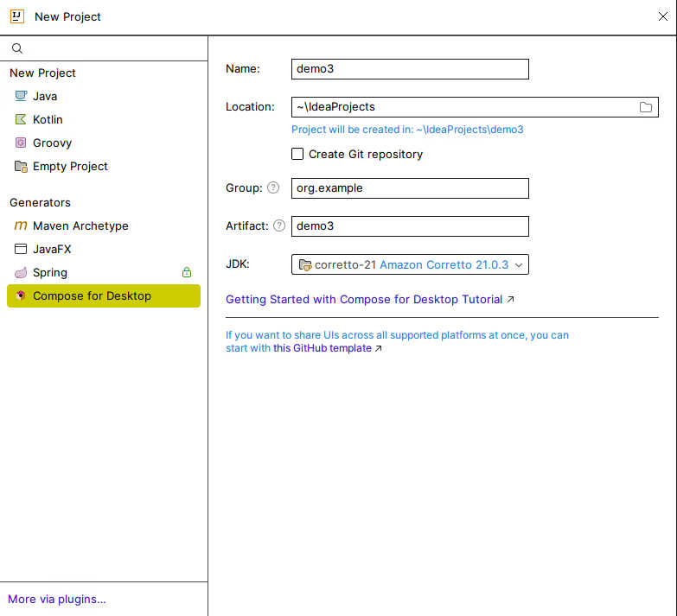Click the Kotlin logo icon
The width and height of the screenshot is (677, 616).
tap(21, 119)
